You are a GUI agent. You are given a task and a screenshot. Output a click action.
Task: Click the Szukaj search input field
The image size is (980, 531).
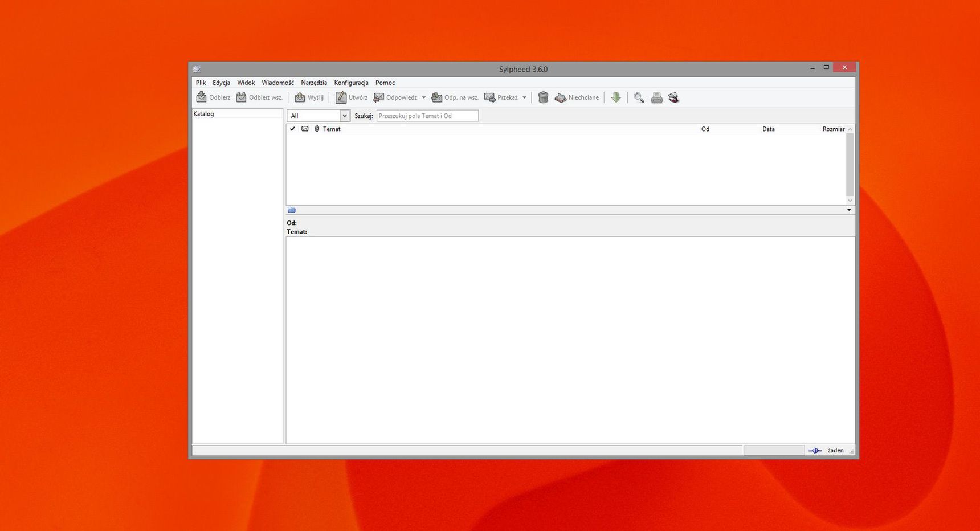point(427,116)
